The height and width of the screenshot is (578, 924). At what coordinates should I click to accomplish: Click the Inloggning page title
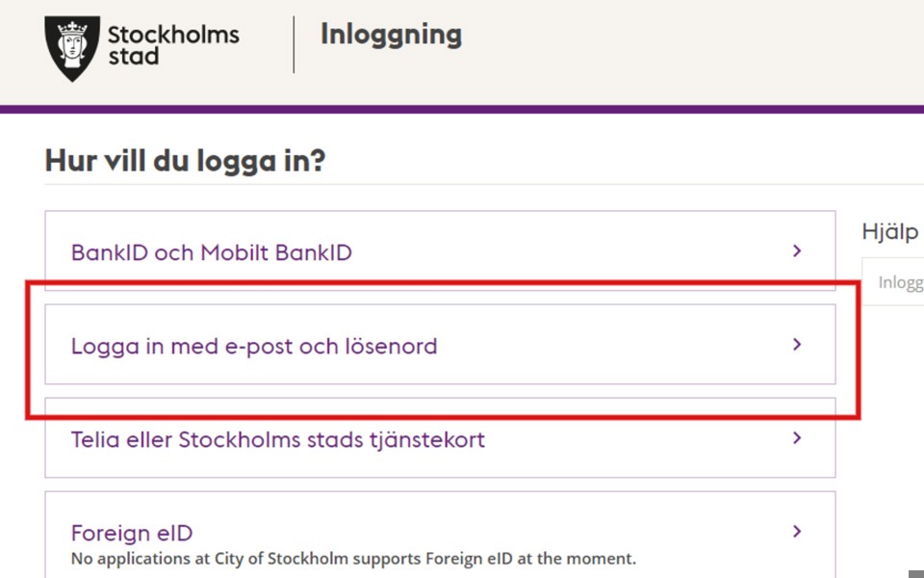pos(391,35)
